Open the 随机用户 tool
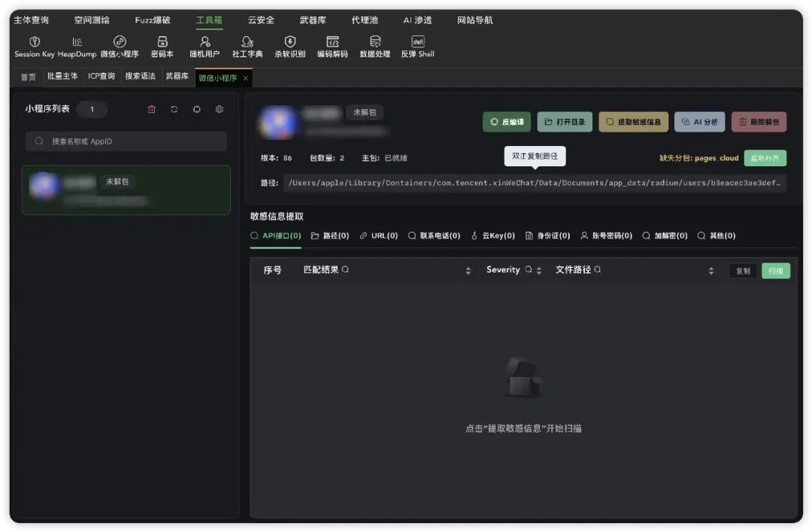The image size is (812, 532). pyautogui.click(x=205, y=47)
